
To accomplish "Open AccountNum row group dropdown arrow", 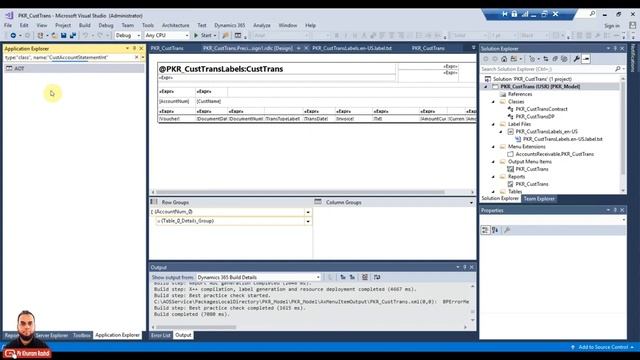I will coord(308,212).
